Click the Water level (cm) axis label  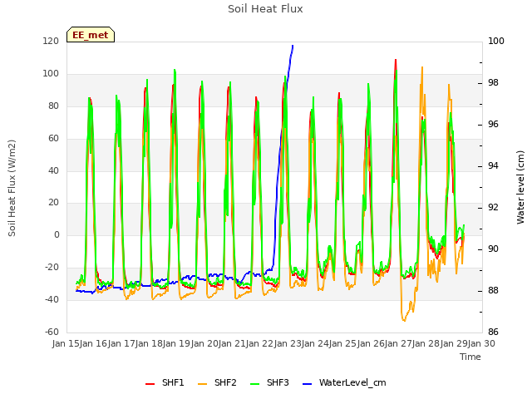pos(520,187)
